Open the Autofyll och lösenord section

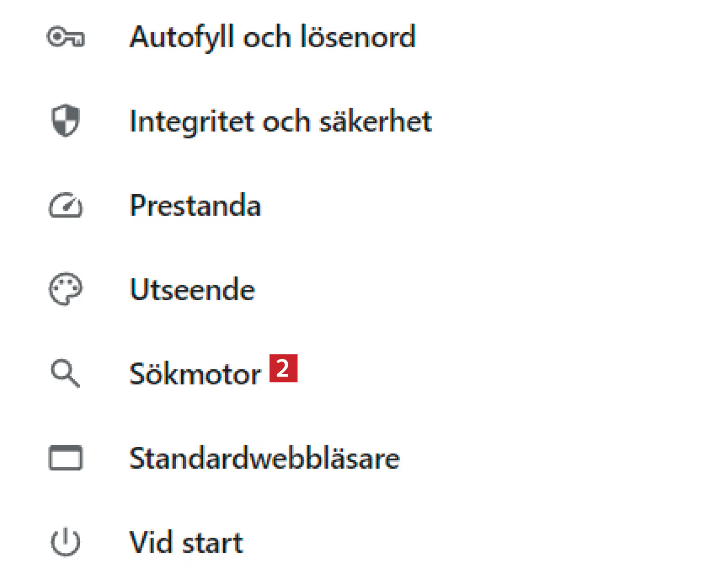click(272, 37)
